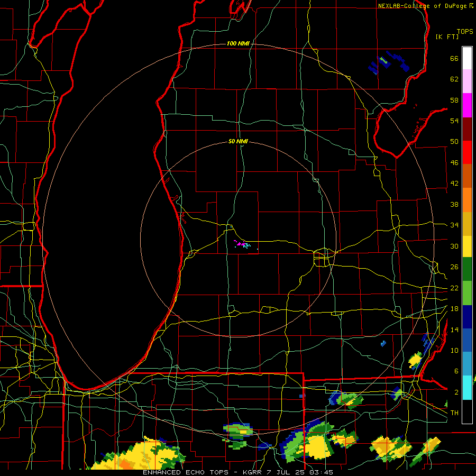Viewport: 476px width, 476px height.
Task: Click the legend value 18
Action: click(454, 309)
